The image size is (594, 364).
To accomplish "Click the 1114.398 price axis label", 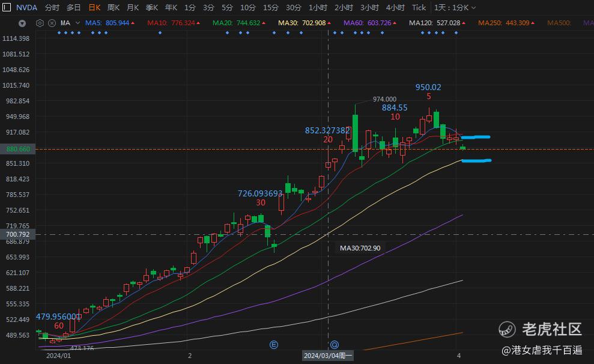I will (x=16, y=38).
